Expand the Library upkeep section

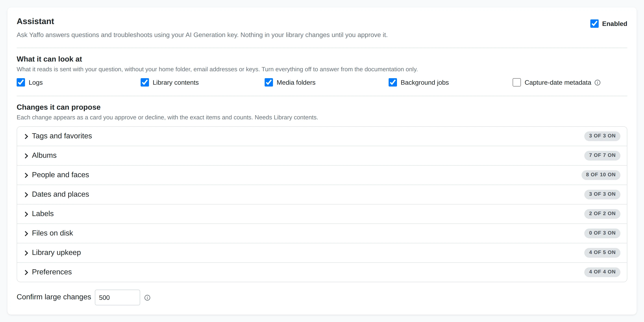(322, 253)
